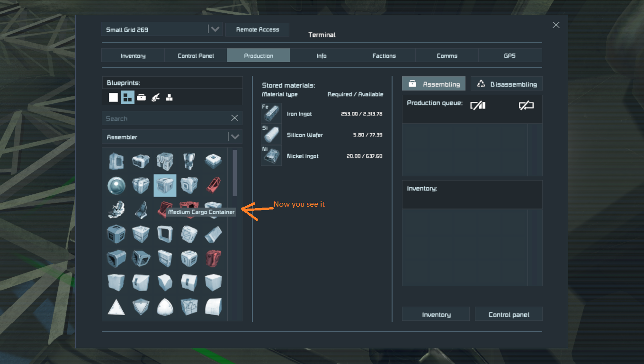Choose the seated pilot cockpit blueprint
This screenshot has height=364, width=644.
[116, 209]
